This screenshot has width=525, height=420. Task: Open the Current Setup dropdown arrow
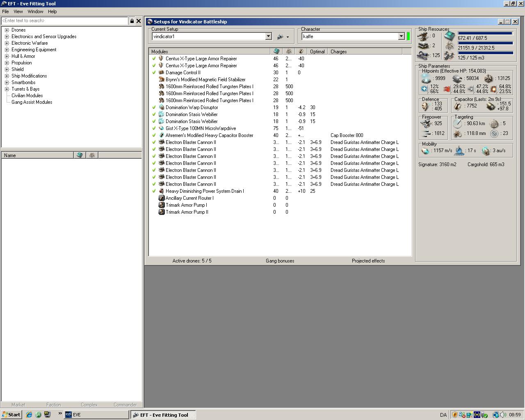pos(268,37)
